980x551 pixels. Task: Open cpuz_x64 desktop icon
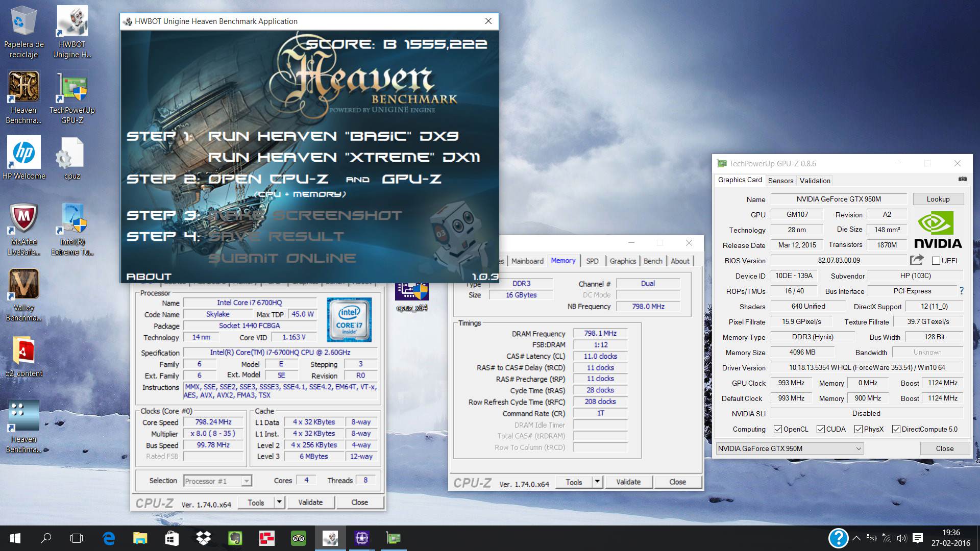click(411, 297)
